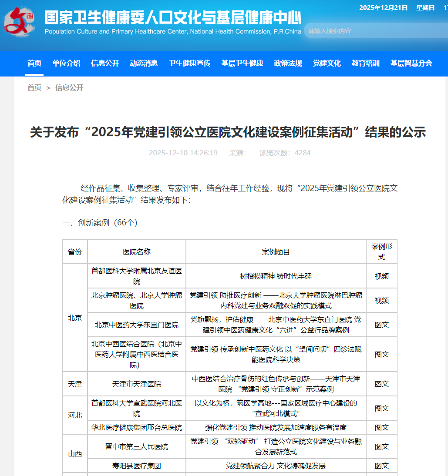This screenshot has height=476, width=448.
Task: Open the 单位介绍 navigation menu item
Action: [x=66, y=63]
